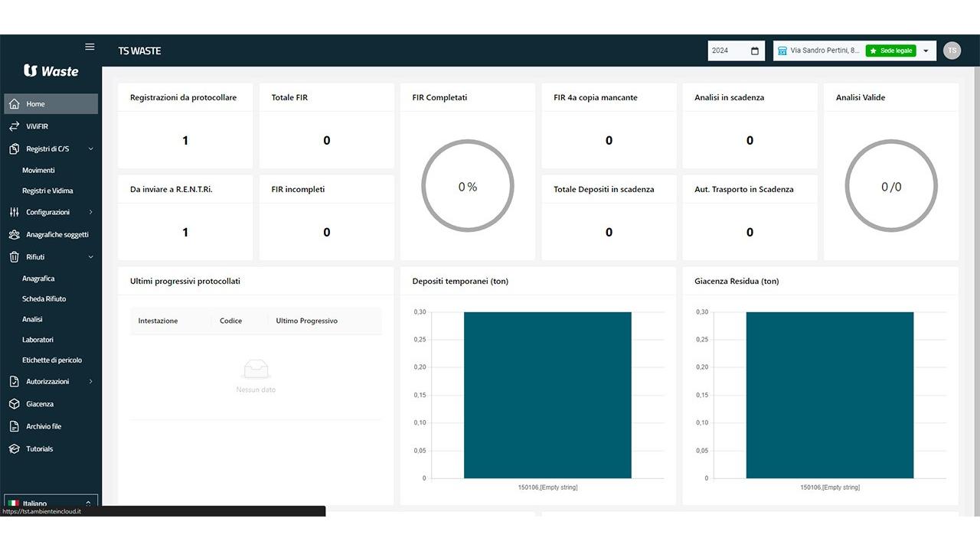The image size is (980, 551).
Task: Expand the Autorizzazioni submenu
Action: [90, 382]
